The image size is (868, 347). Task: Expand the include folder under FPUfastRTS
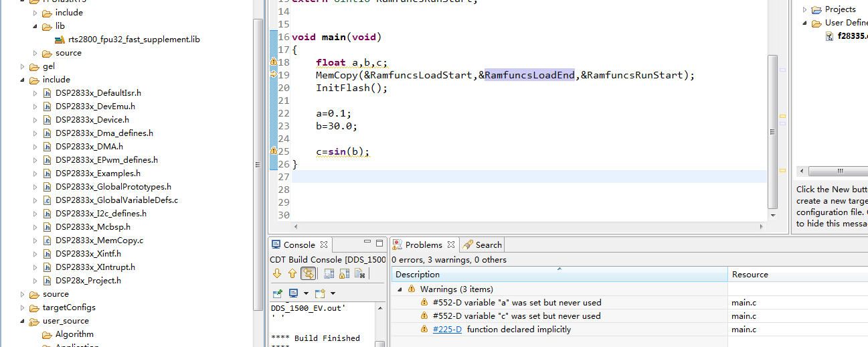click(36, 13)
